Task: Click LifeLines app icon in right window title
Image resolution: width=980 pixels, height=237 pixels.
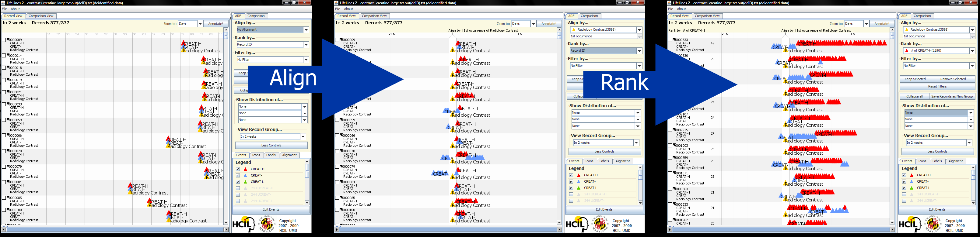Action: point(670,3)
